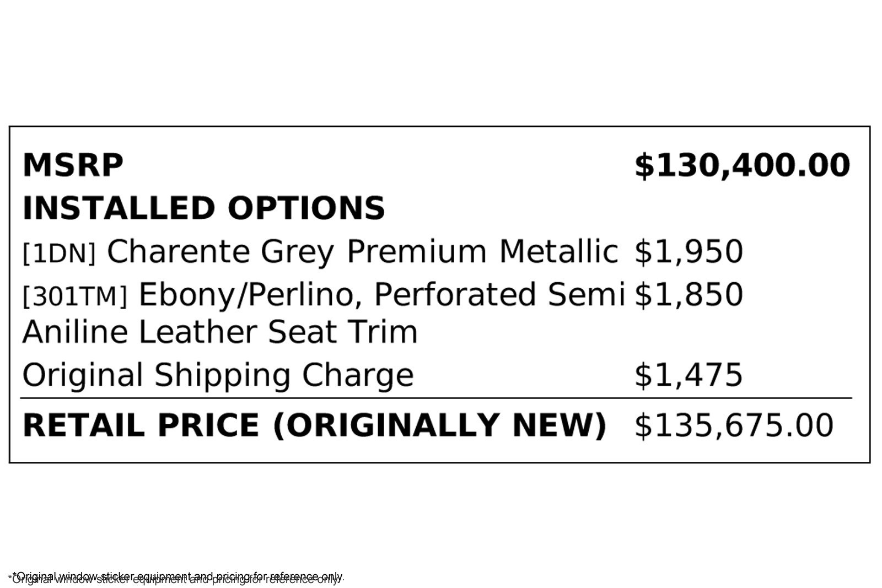The height and width of the screenshot is (588, 882).
Task: Click Charente Grey Premium Metallic text
Action: 362,251
